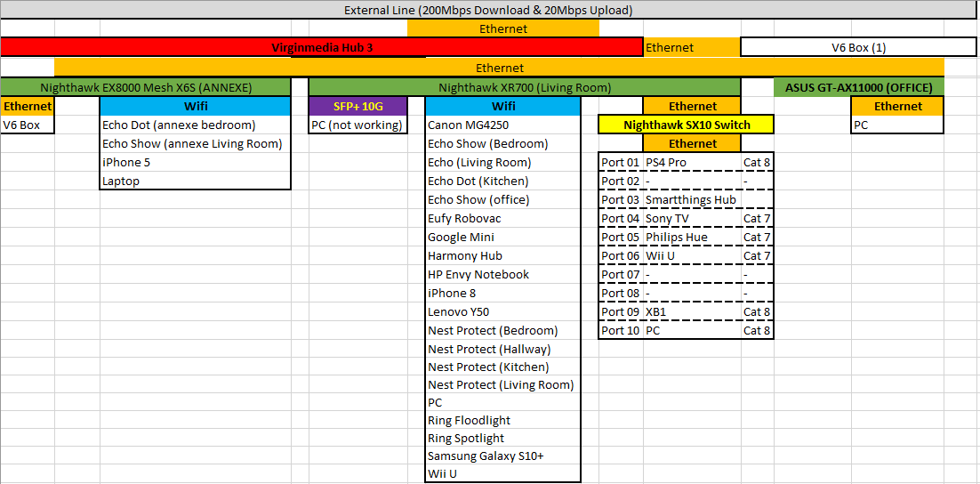Select Nighthawk XR700 (Living Room) cell
This screenshot has width=980, height=484.
click(525, 87)
